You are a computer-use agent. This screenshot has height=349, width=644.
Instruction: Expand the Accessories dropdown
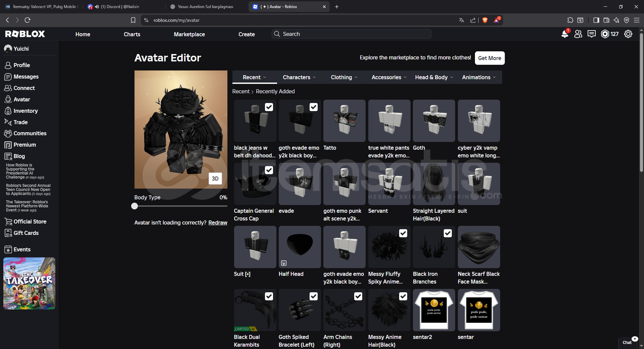(x=389, y=77)
